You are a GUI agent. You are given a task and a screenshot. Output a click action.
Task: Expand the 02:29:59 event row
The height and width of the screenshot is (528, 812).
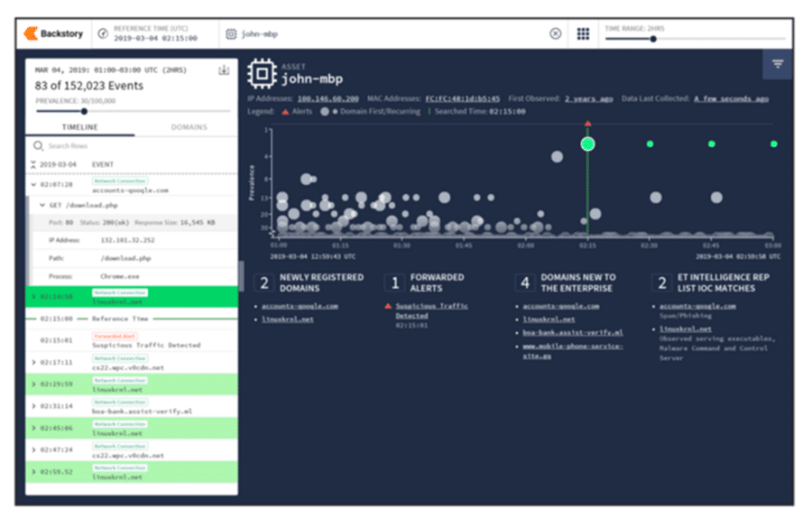pos(33,384)
